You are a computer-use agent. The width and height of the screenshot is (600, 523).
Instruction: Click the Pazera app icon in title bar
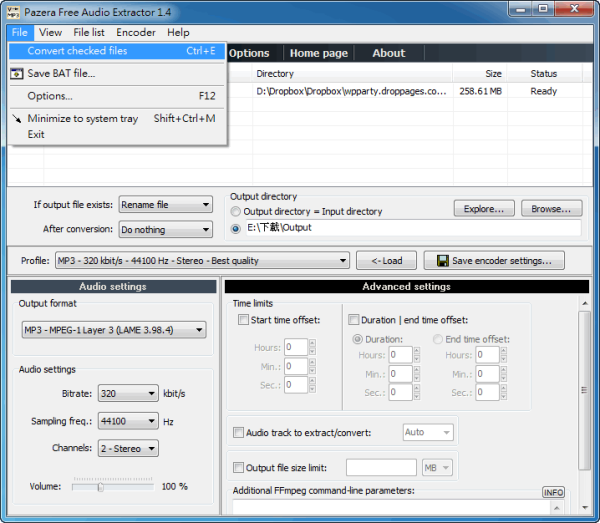pos(11,11)
